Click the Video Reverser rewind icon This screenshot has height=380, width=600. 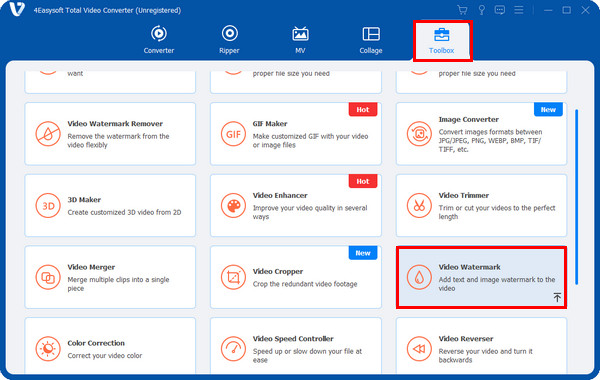click(x=419, y=349)
